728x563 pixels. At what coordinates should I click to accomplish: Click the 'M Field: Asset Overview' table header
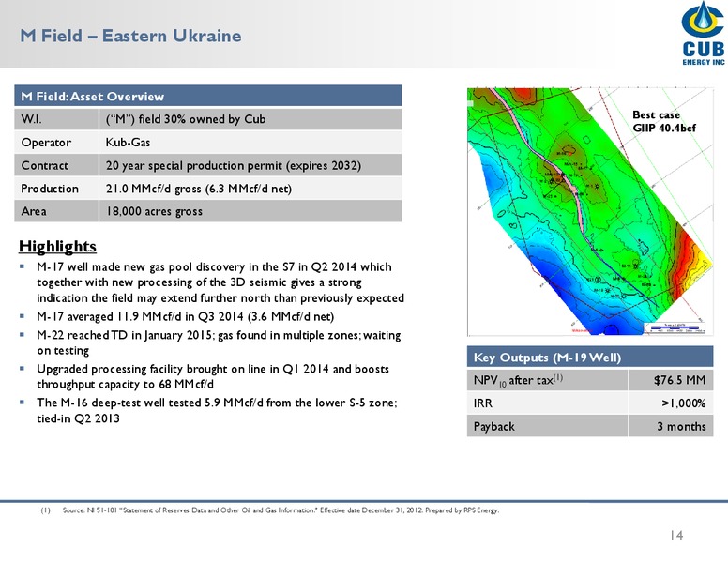pos(208,96)
